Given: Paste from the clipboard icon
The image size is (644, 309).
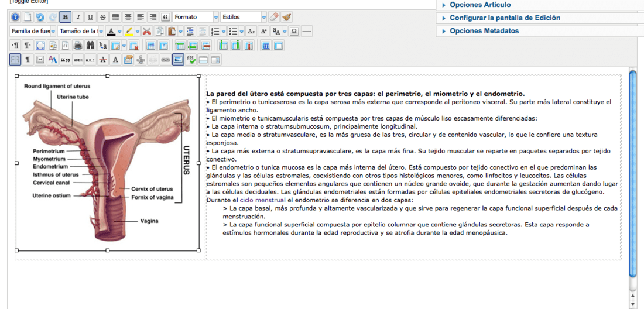Looking at the screenshot, I should coord(172,31).
